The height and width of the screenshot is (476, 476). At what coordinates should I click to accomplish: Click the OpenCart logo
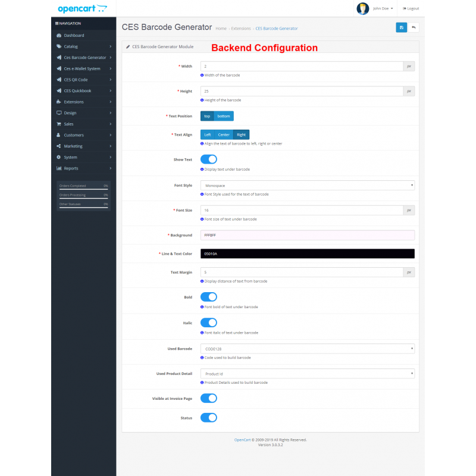click(82, 8)
